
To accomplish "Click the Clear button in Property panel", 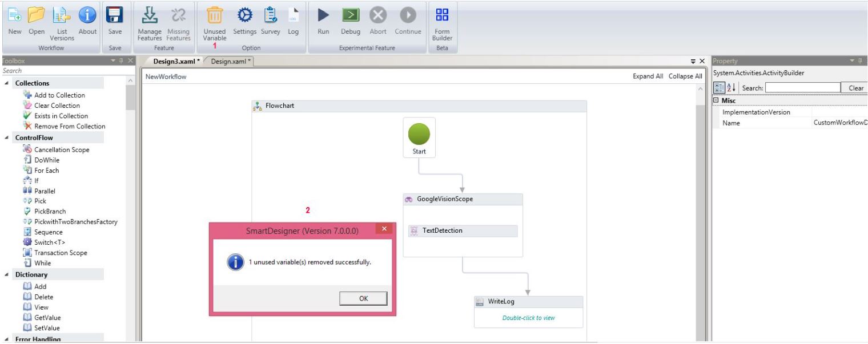I will click(855, 88).
